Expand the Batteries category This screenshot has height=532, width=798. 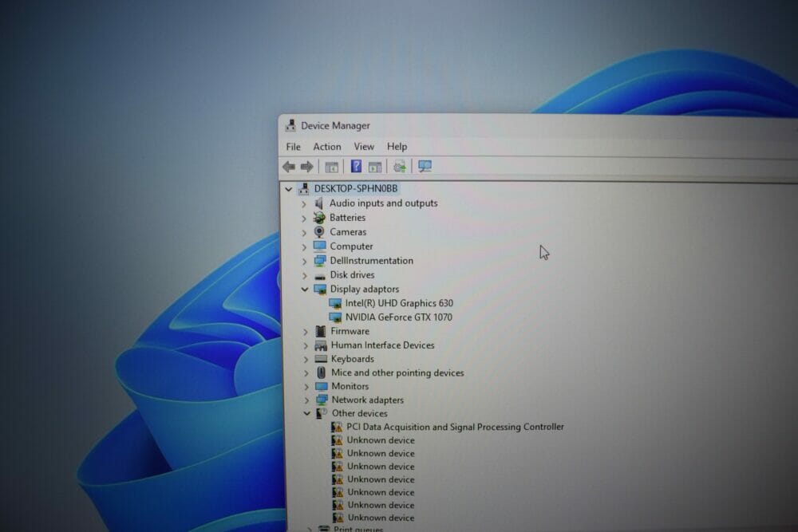tap(304, 219)
